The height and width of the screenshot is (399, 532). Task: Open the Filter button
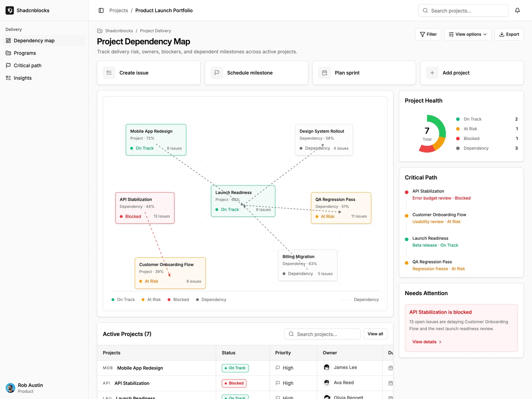point(428,34)
